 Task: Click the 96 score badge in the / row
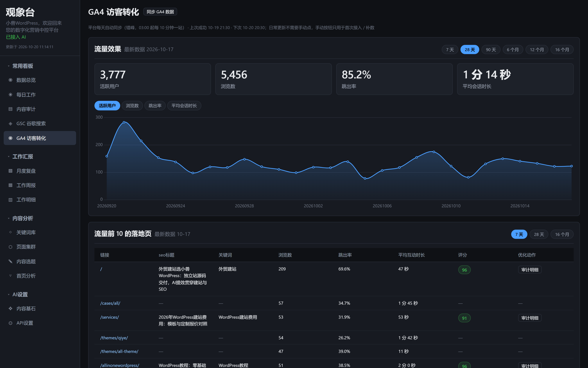(464, 270)
